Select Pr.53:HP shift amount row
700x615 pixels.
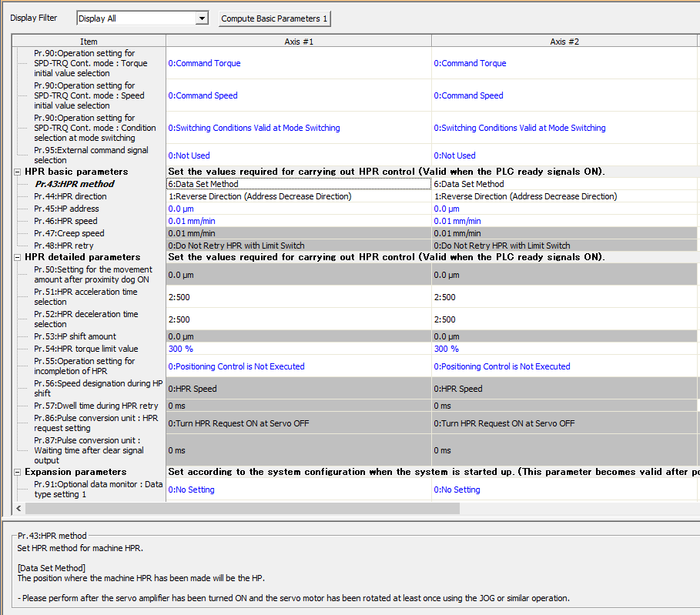pyautogui.click(x=75, y=336)
